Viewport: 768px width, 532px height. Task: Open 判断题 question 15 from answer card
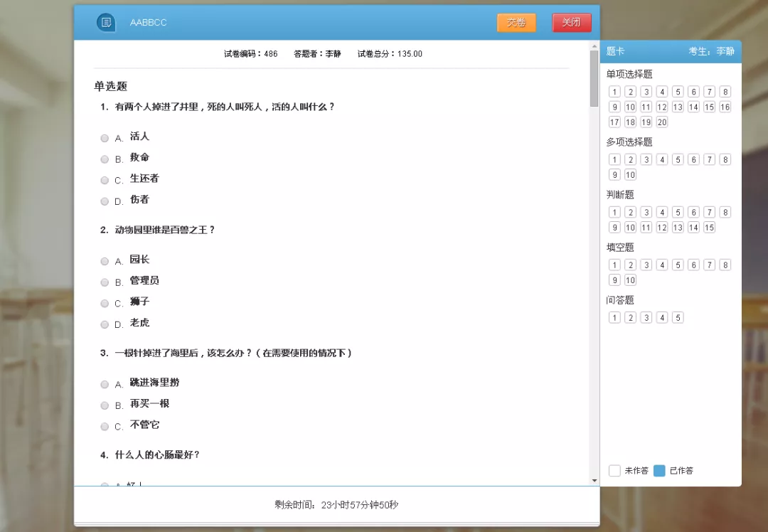coord(709,228)
